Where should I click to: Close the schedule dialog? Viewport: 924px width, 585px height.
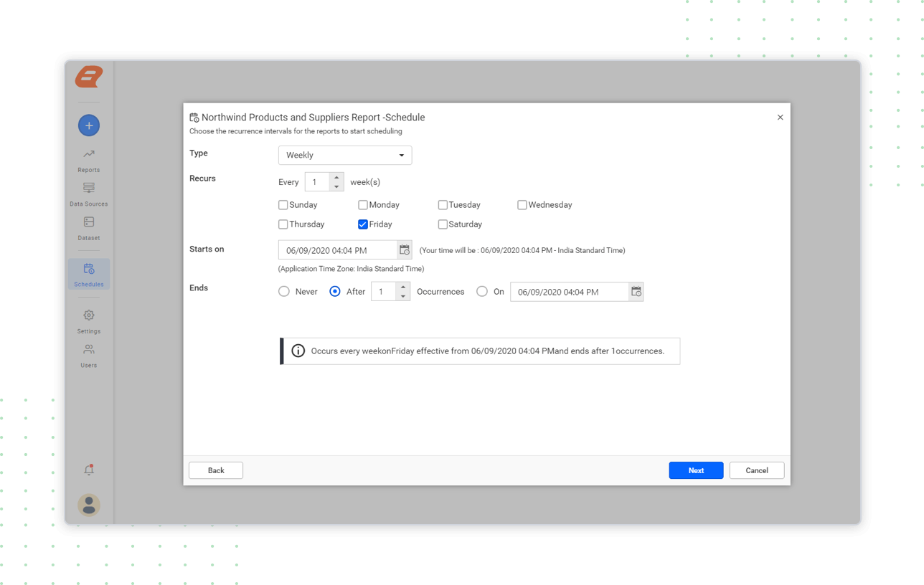[x=781, y=118]
